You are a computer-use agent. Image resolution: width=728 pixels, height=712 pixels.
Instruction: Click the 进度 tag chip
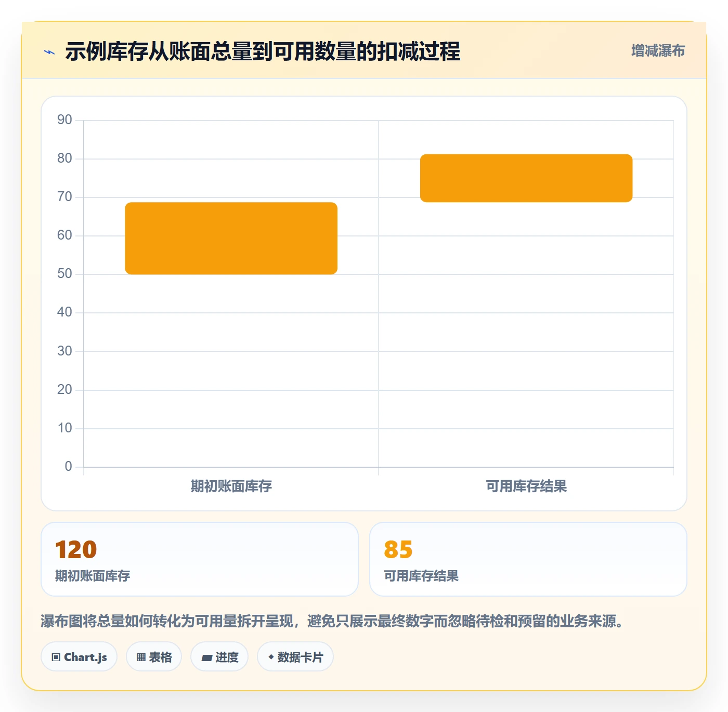click(219, 657)
